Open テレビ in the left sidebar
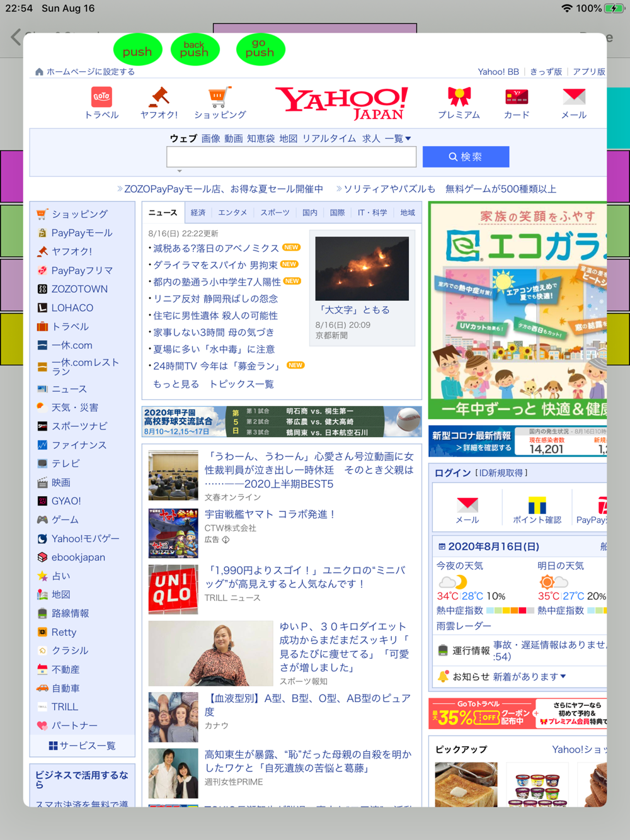 click(66, 463)
